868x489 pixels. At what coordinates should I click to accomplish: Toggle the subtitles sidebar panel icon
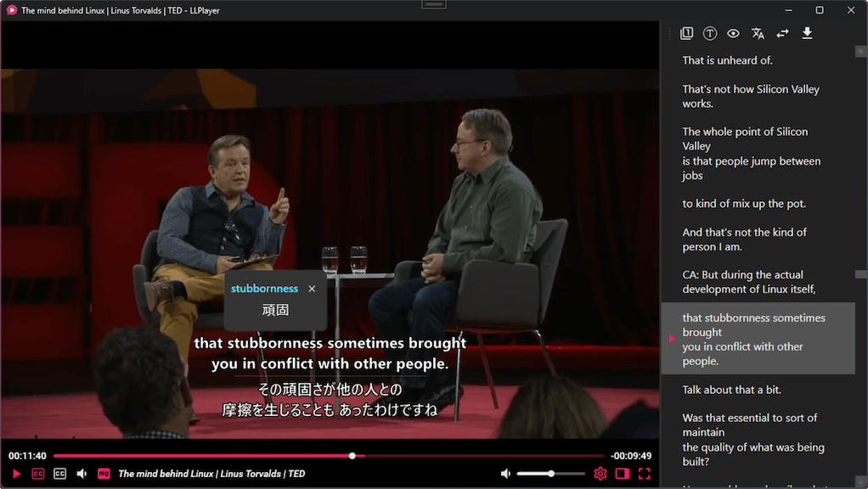pyautogui.click(x=622, y=474)
